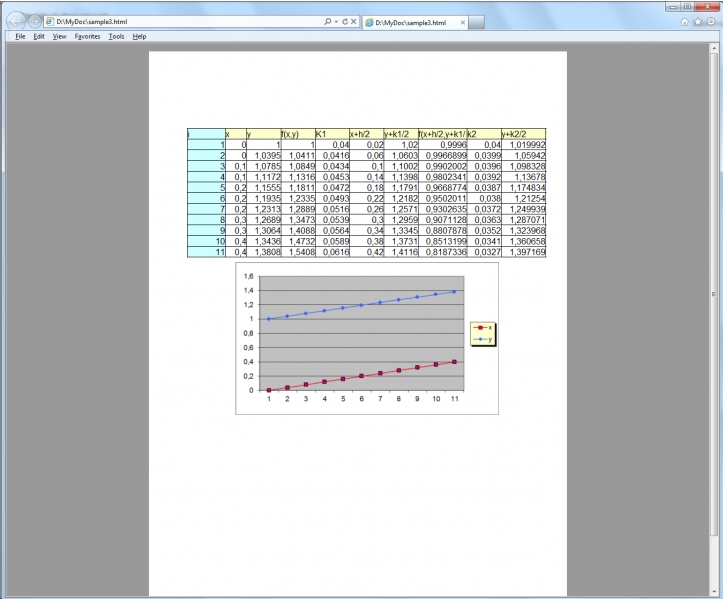Refresh the page using reload icon
Screen dimensions: 723x599
(345, 22)
